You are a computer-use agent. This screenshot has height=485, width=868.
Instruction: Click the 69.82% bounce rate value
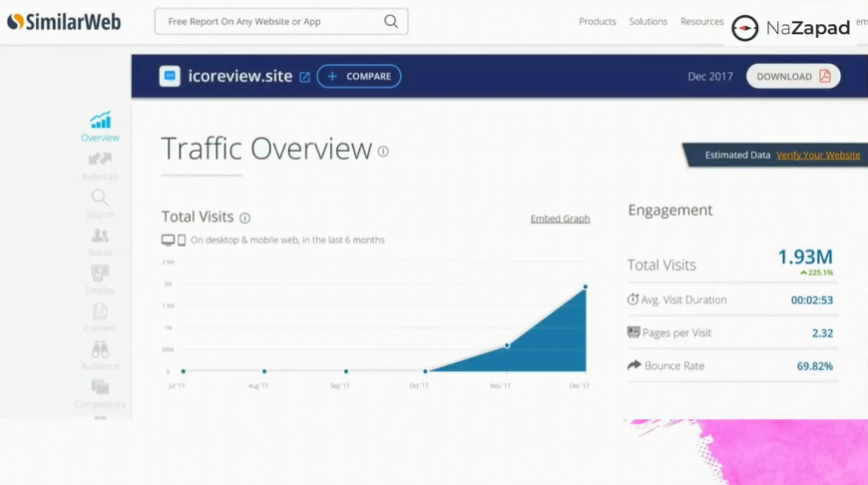pos(815,366)
